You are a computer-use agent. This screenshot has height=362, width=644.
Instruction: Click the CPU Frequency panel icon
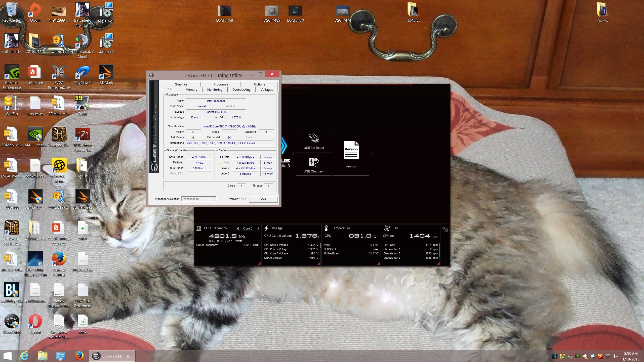(x=198, y=228)
